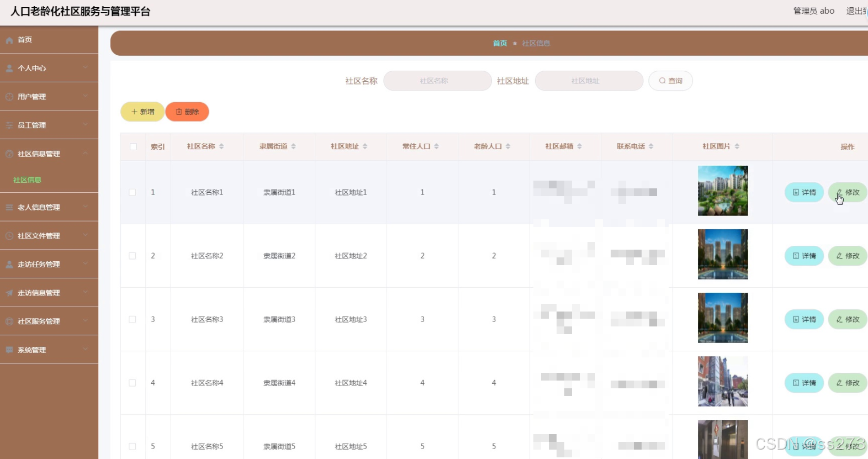The height and width of the screenshot is (459, 868).
Task: Open the community image thumbnail in row 3
Action: pos(723,318)
